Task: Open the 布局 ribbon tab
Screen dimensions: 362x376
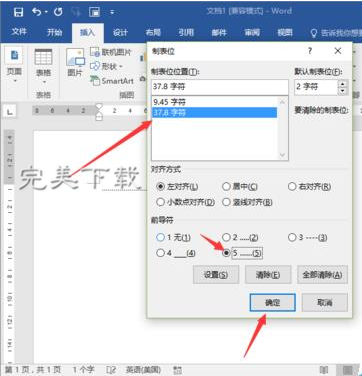Action: coord(153,32)
